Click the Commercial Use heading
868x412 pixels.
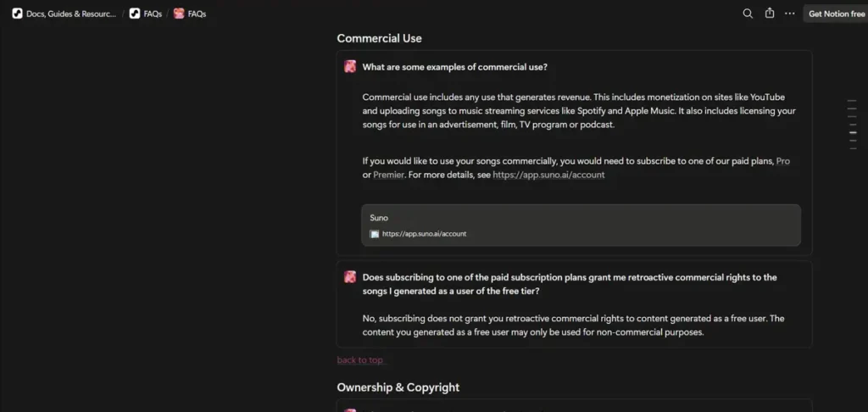coord(379,38)
